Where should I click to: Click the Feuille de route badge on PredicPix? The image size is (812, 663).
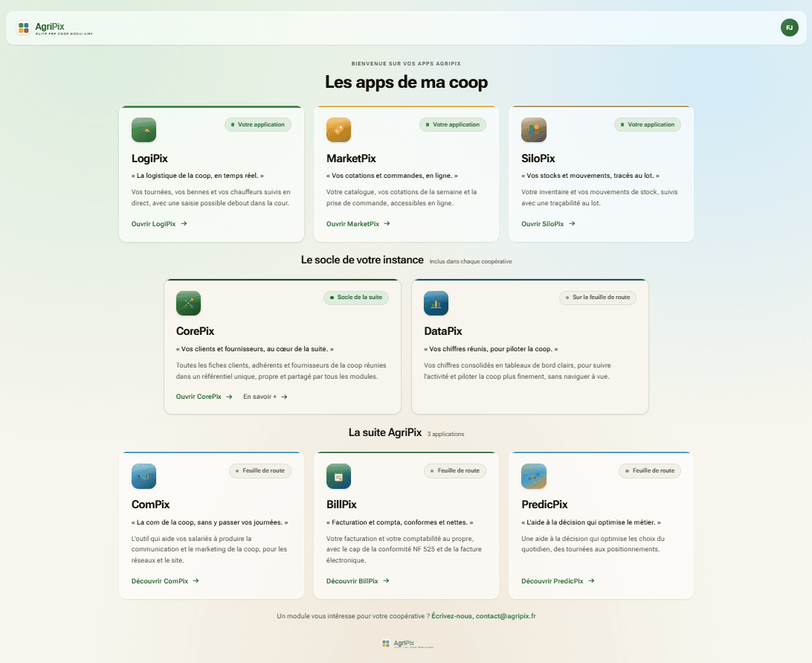650,471
